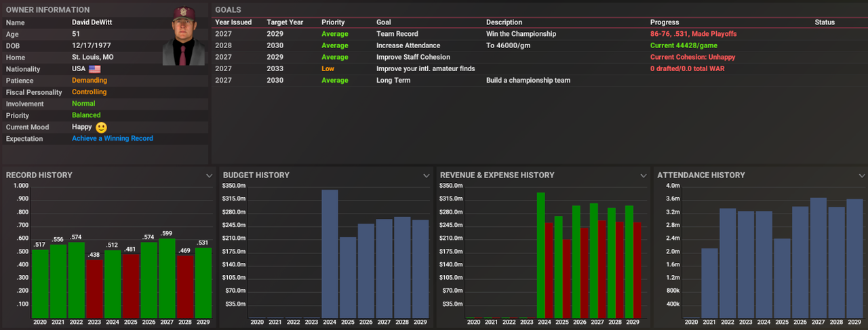Click the Normal involvement value
Viewport: 868px width, 330px height.
(83, 104)
